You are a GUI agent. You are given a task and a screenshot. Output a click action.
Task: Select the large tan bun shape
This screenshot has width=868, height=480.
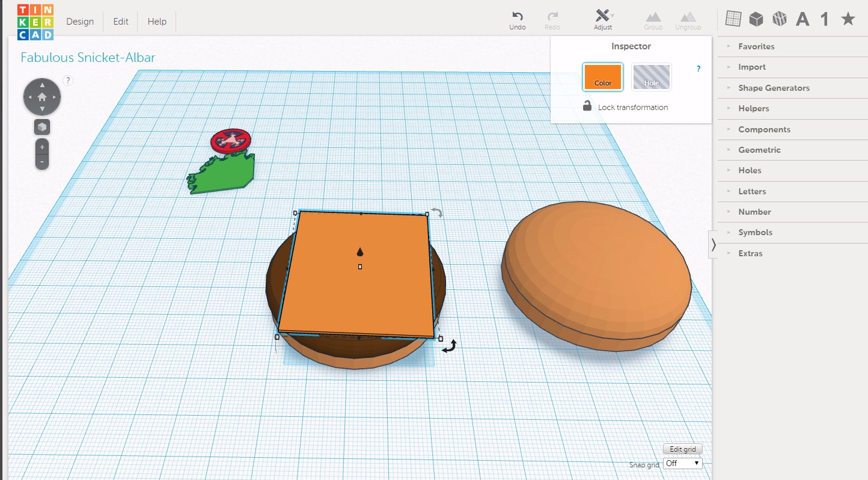tap(596, 275)
